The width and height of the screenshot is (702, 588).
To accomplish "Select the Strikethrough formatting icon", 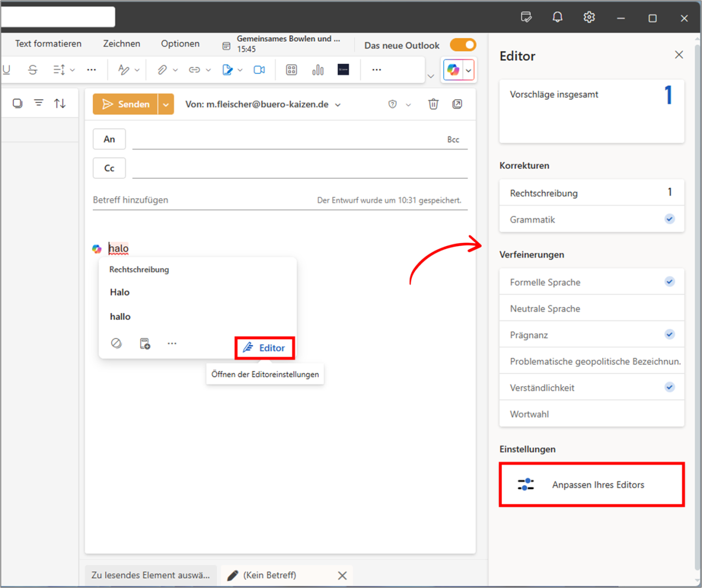I will [32, 70].
